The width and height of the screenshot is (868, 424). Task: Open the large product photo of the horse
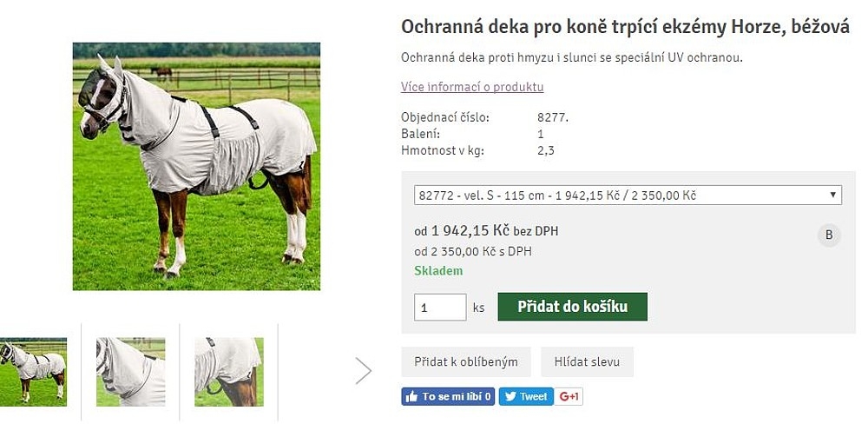coord(196,166)
